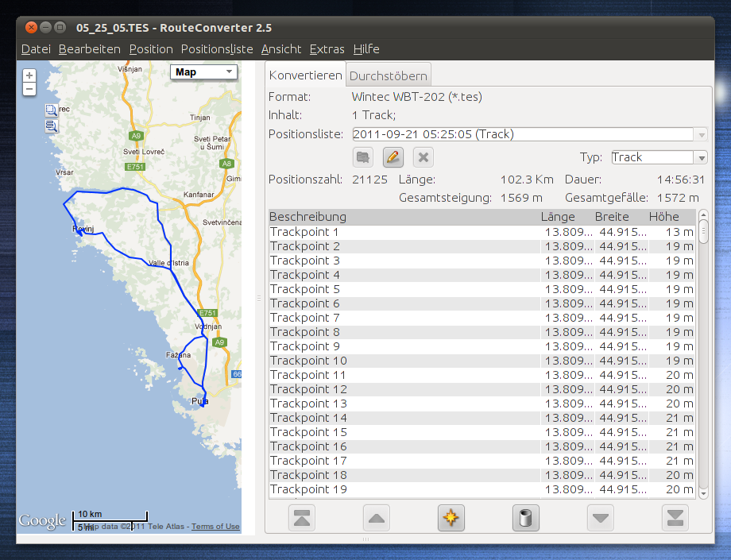Open the Datei menu
Viewport: 731px width, 560px height.
[36, 49]
